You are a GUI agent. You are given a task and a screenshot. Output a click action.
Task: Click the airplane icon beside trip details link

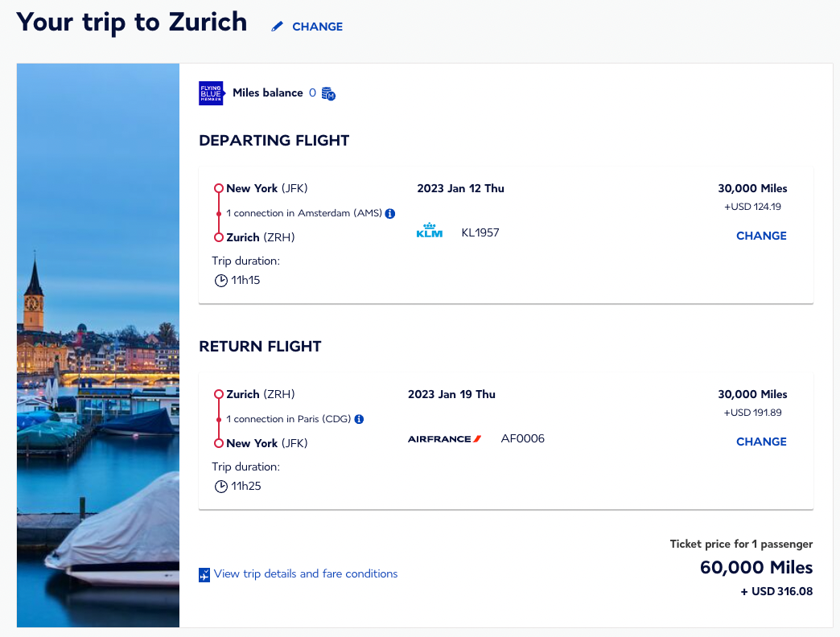(x=204, y=573)
